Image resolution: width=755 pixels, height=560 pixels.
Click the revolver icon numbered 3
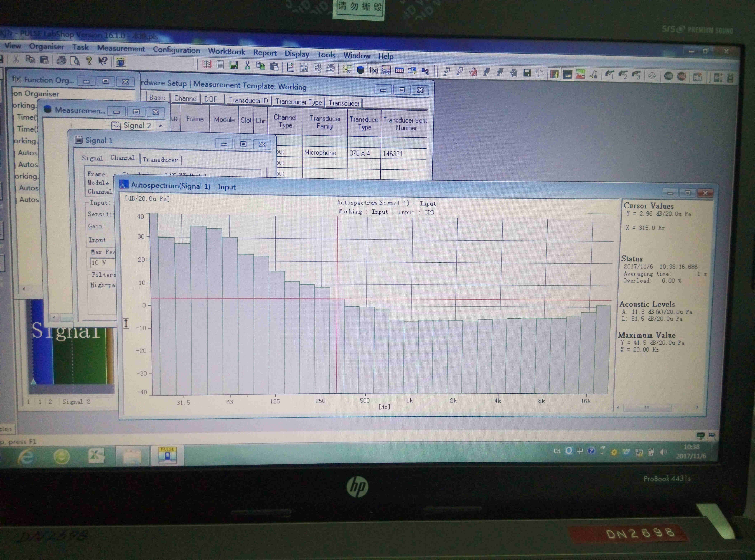pyautogui.click(x=636, y=75)
